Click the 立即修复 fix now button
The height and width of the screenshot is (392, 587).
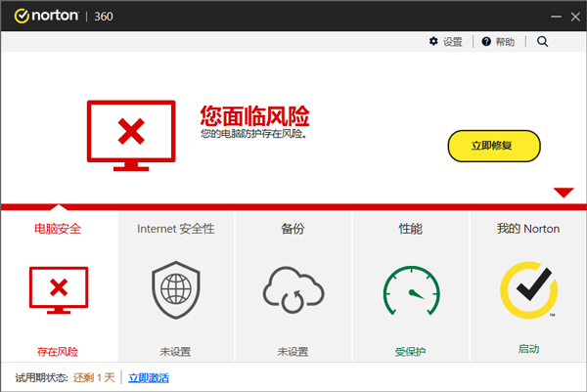click(494, 146)
